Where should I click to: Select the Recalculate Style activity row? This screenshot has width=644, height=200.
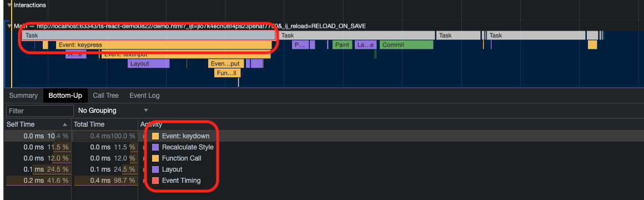click(324, 147)
